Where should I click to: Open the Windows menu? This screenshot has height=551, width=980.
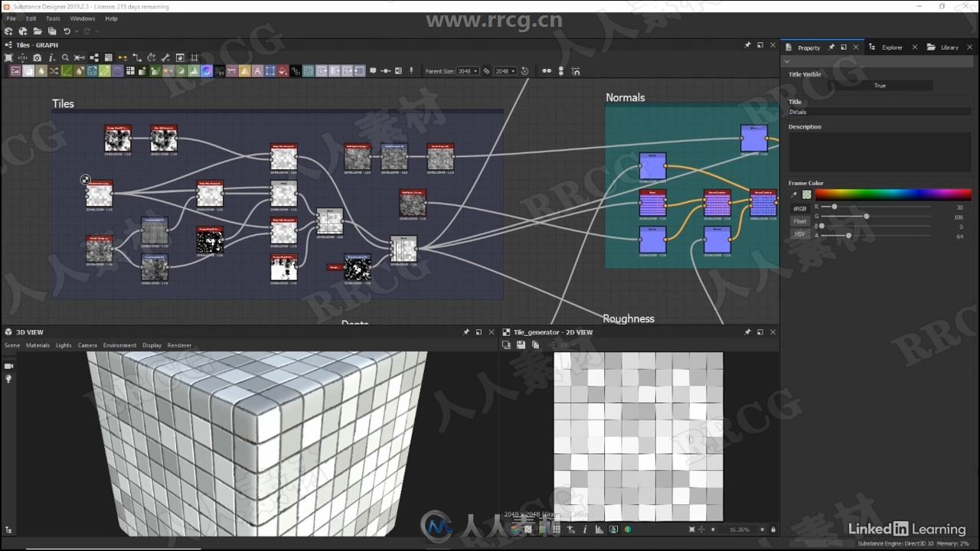coord(83,18)
